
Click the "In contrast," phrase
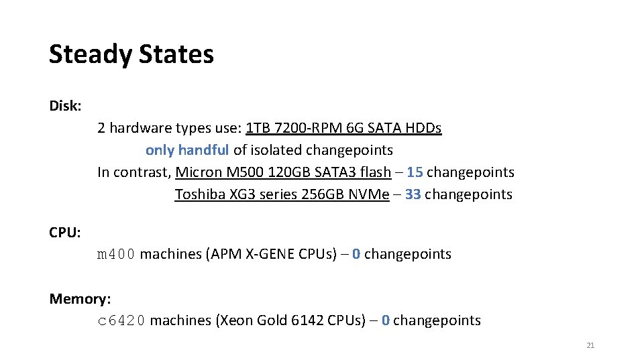tap(134, 172)
